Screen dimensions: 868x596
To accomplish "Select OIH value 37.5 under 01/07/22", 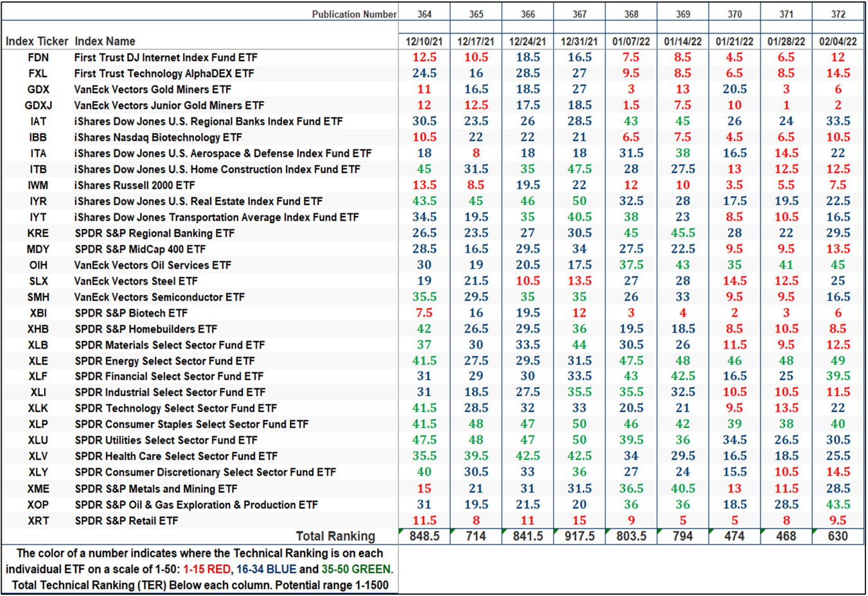I will point(631,265).
